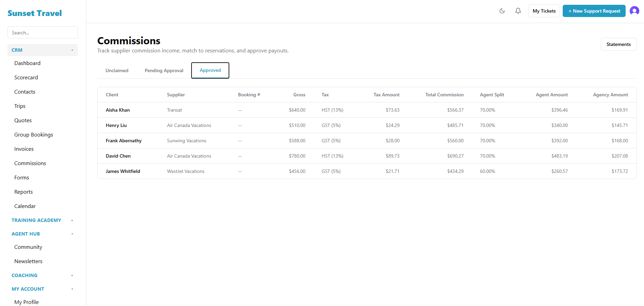Switch to the Unclaimed tab

(x=117, y=70)
